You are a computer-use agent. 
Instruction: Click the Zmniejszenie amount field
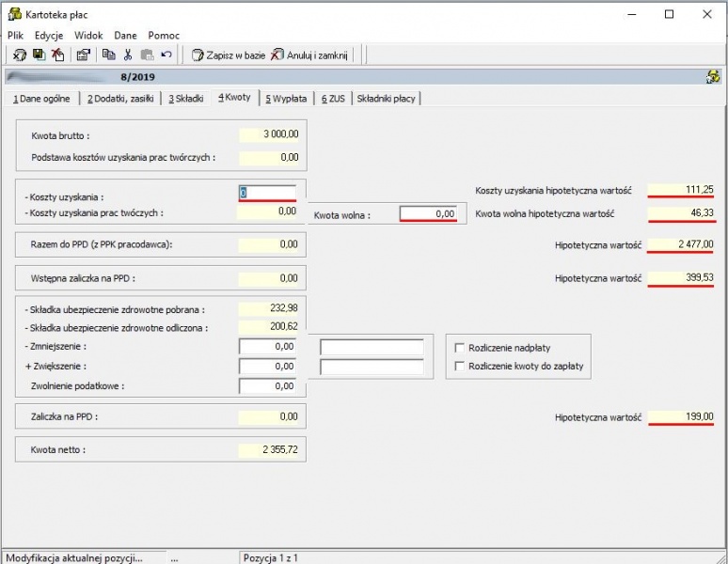tap(267, 347)
